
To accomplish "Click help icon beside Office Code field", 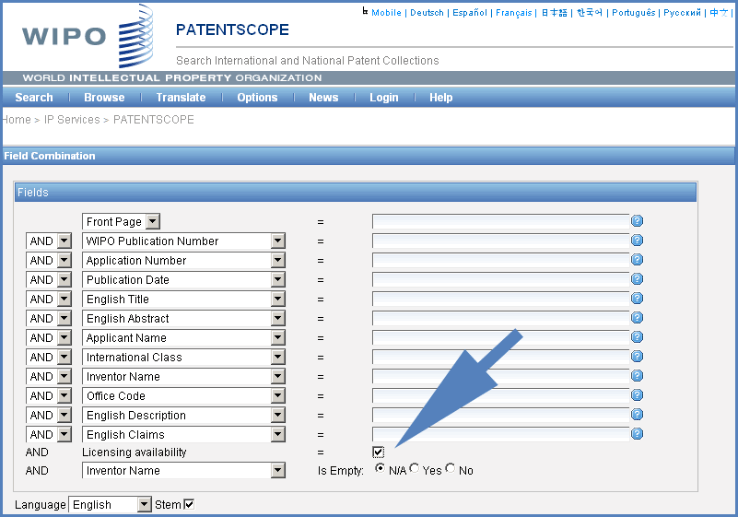I will [637, 395].
